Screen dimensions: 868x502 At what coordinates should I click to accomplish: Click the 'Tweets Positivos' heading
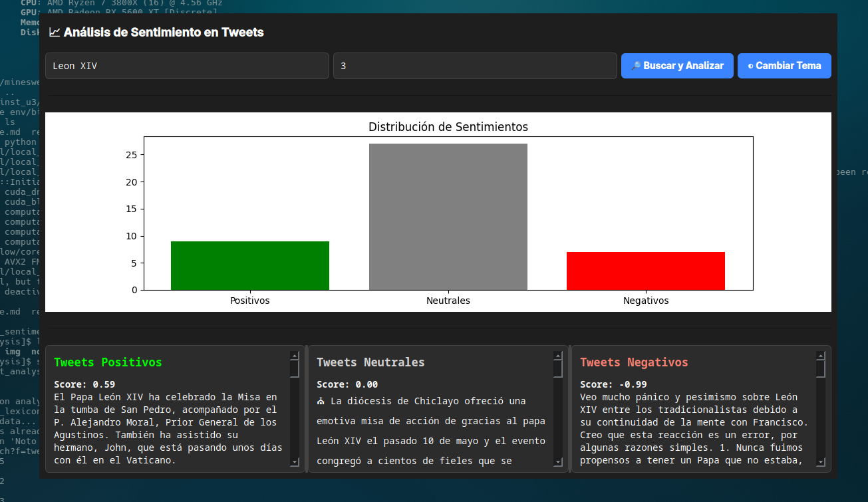[108, 362]
